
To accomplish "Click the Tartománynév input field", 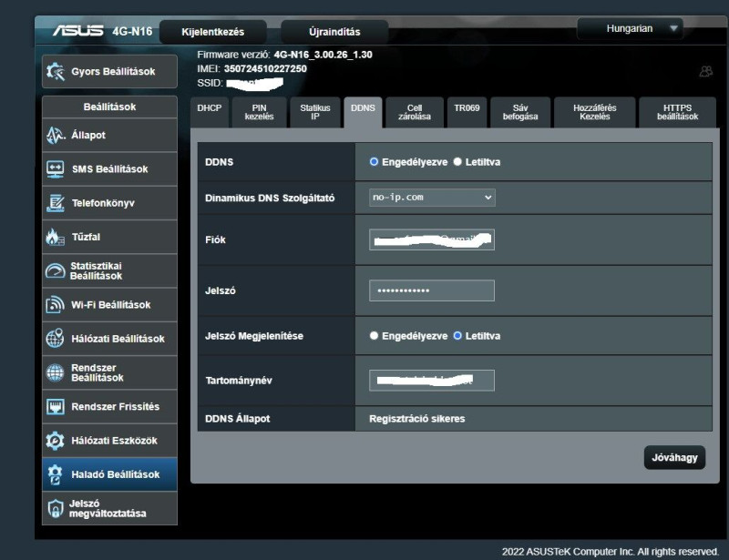I will 432,381.
